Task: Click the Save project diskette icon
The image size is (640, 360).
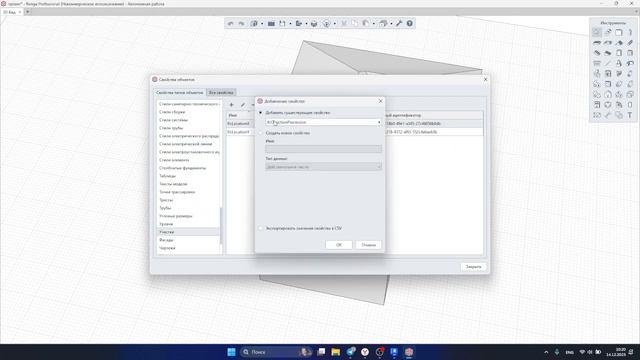Action: [x=282, y=24]
